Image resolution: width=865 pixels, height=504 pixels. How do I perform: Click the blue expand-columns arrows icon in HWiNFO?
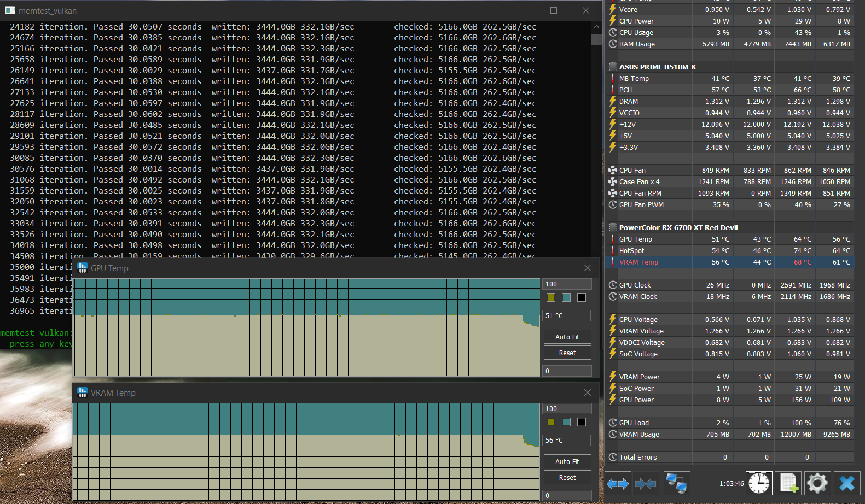(x=618, y=483)
